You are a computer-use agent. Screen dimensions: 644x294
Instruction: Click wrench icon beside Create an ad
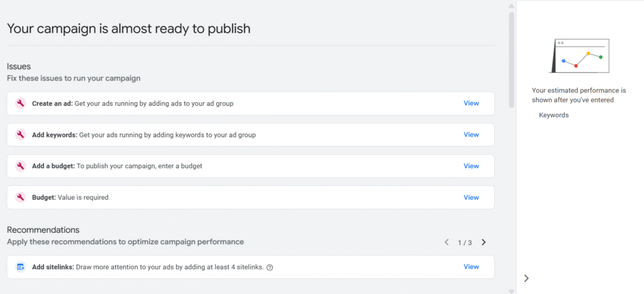click(x=20, y=103)
